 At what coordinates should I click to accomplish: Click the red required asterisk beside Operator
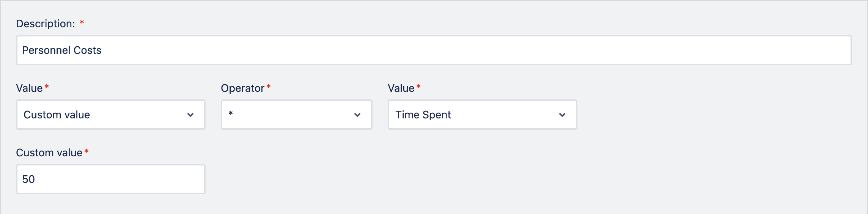click(x=269, y=87)
